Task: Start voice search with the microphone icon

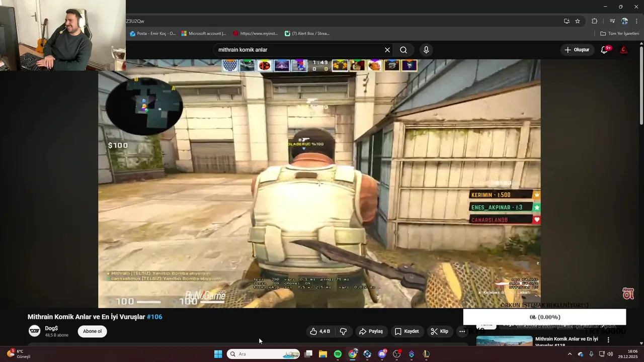Action: 426,50
